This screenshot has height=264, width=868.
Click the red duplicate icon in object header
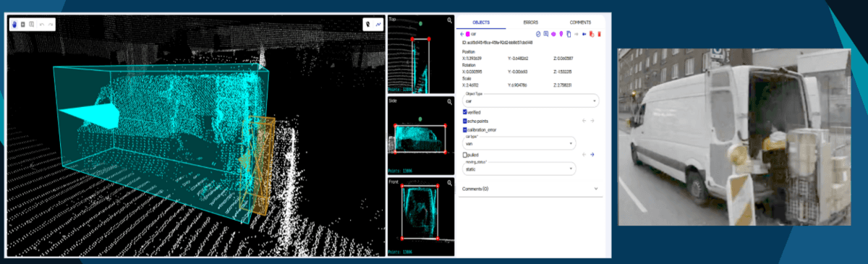pos(592,34)
